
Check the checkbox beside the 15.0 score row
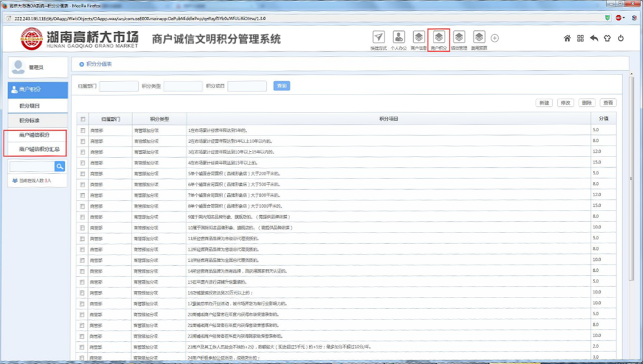(x=82, y=161)
